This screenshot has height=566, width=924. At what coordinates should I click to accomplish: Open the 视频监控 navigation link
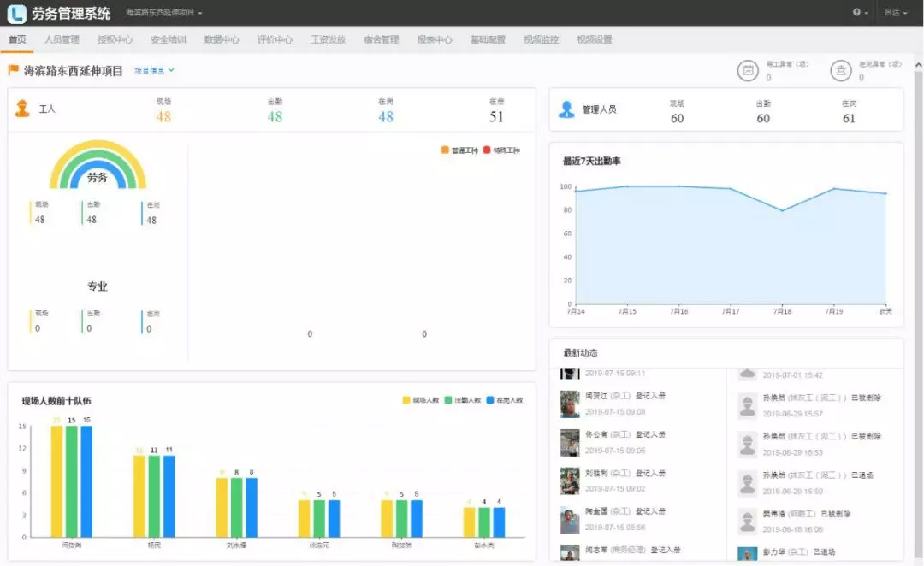point(541,39)
